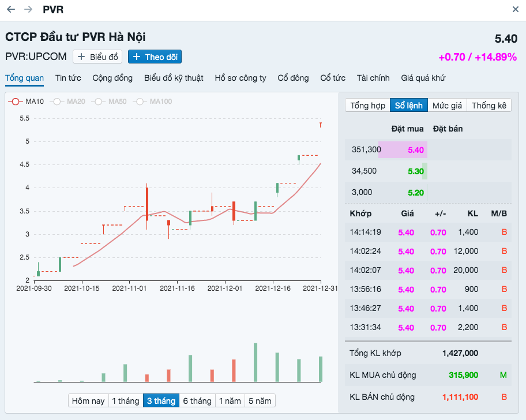526x420 pixels.
Task: Click the long red candlestick after 2021-11-01
Action: tap(147, 207)
